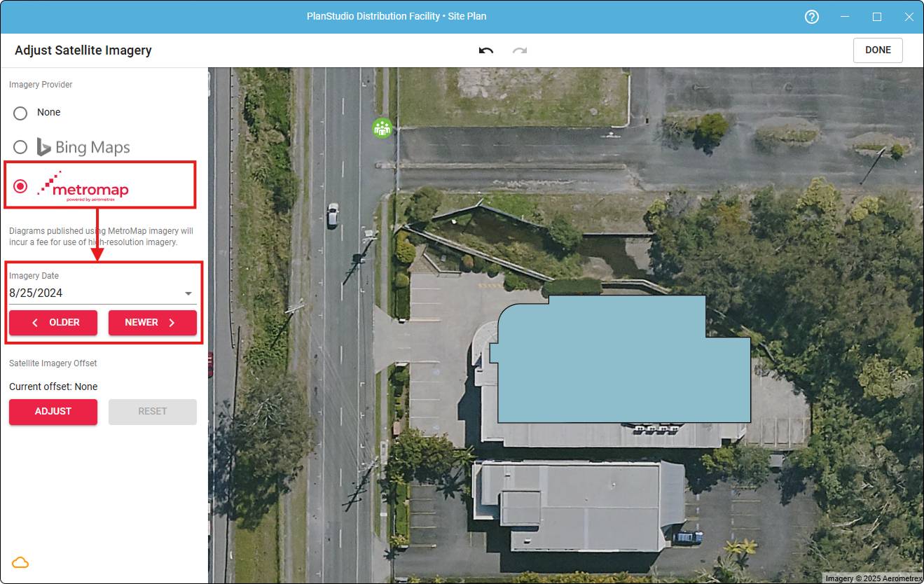Click the left chevron inside the OLDER button

(x=34, y=322)
